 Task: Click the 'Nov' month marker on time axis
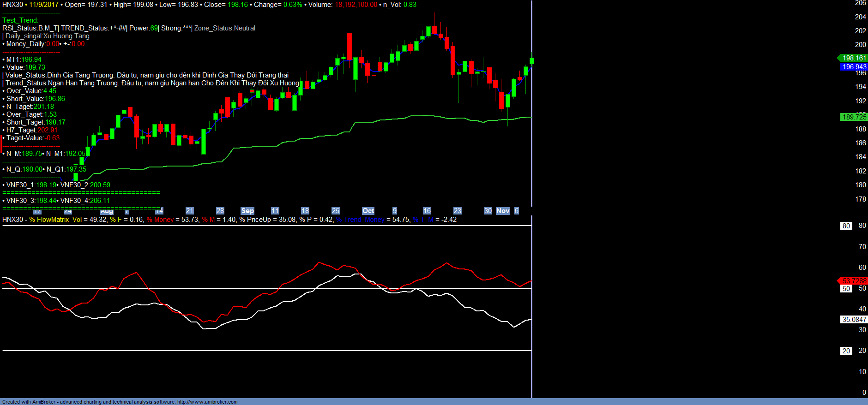click(502, 211)
